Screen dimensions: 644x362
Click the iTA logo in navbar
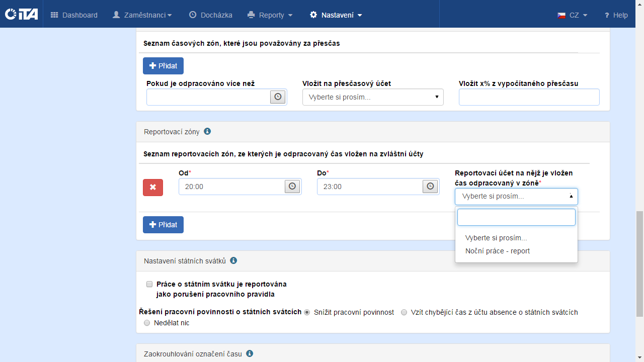21,14
